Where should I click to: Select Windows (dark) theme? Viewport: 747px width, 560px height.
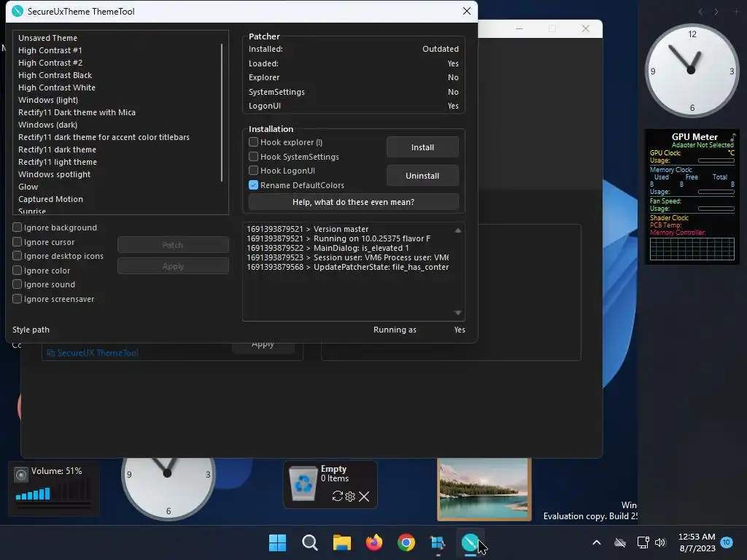tap(47, 124)
